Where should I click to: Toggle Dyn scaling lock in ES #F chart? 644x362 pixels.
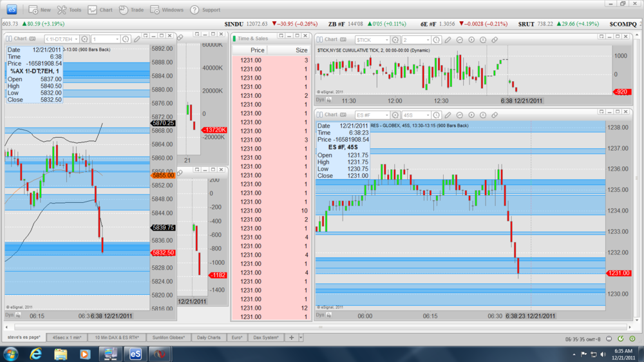point(329,315)
